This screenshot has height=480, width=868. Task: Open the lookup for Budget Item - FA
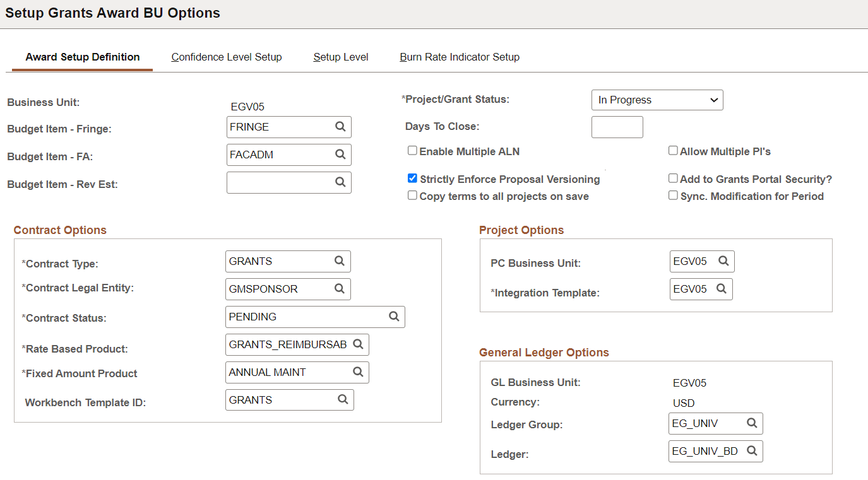pyautogui.click(x=342, y=155)
